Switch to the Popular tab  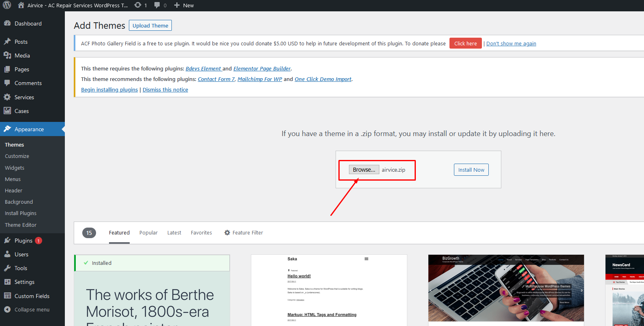[x=148, y=233]
